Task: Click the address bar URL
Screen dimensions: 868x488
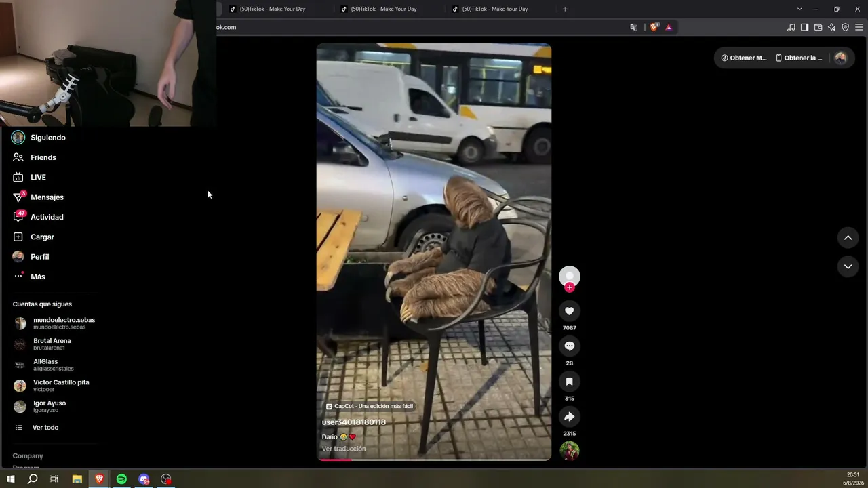Action: pos(226,27)
